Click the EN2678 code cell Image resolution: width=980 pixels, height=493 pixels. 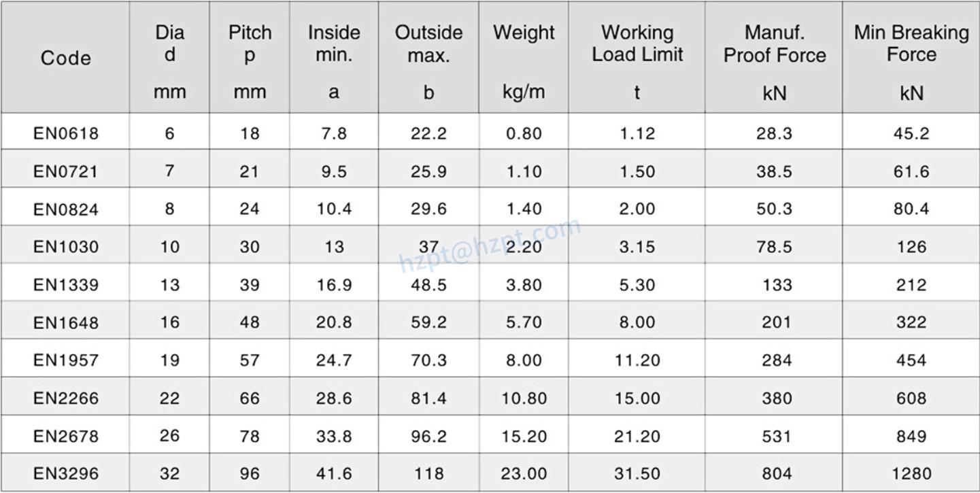[x=66, y=436]
